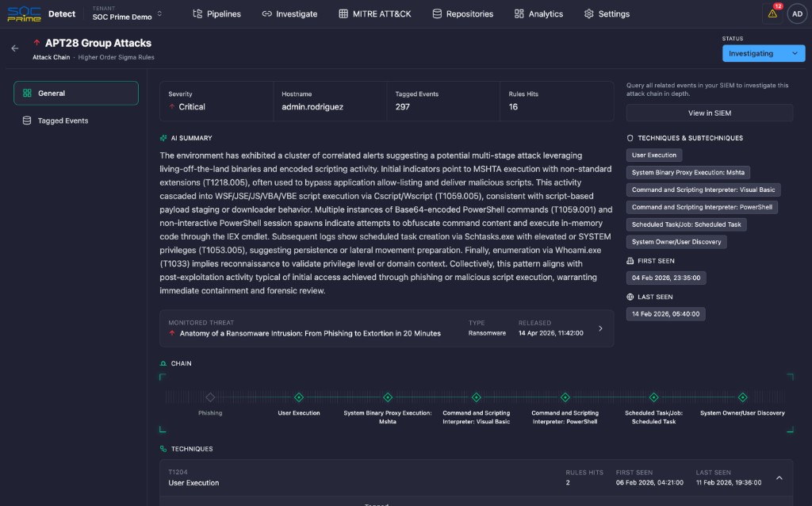This screenshot has height=506, width=812.
Task: Open the Analytics menu
Action: pos(538,14)
